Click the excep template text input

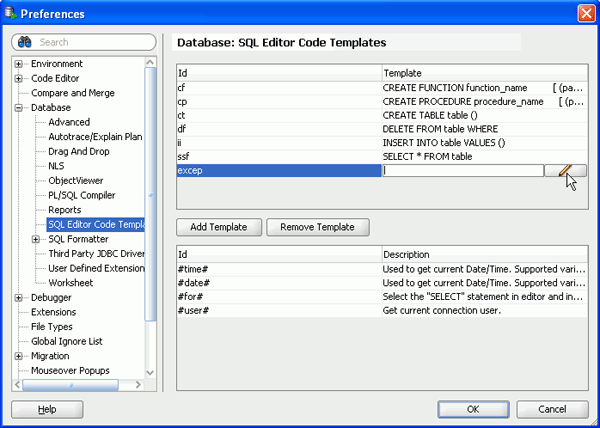(x=463, y=171)
